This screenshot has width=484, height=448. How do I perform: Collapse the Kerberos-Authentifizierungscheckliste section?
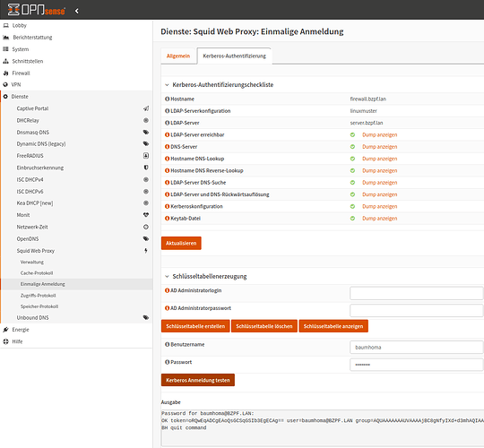[x=167, y=85]
